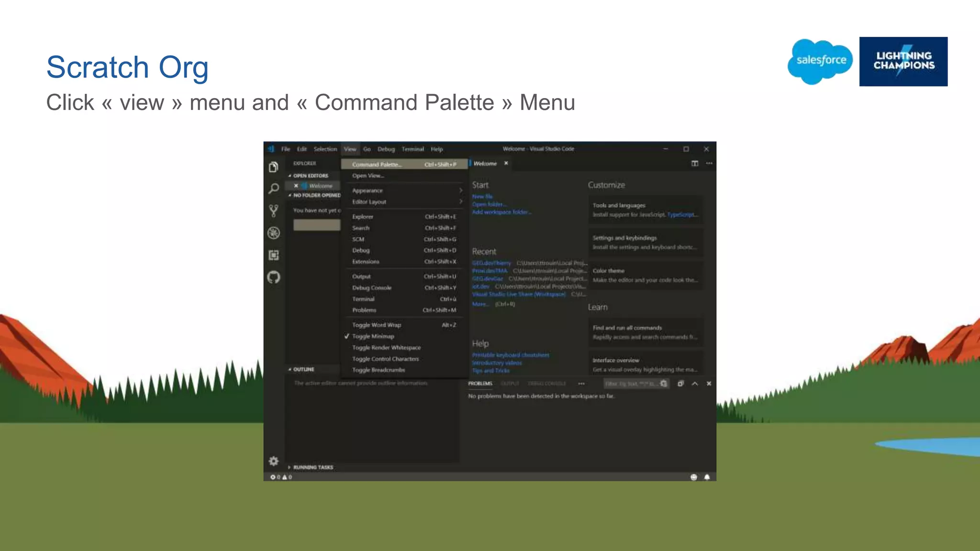This screenshot has width=980, height=551.
Task: Click the panel more actions ellipsis
Action: (581, 384)
